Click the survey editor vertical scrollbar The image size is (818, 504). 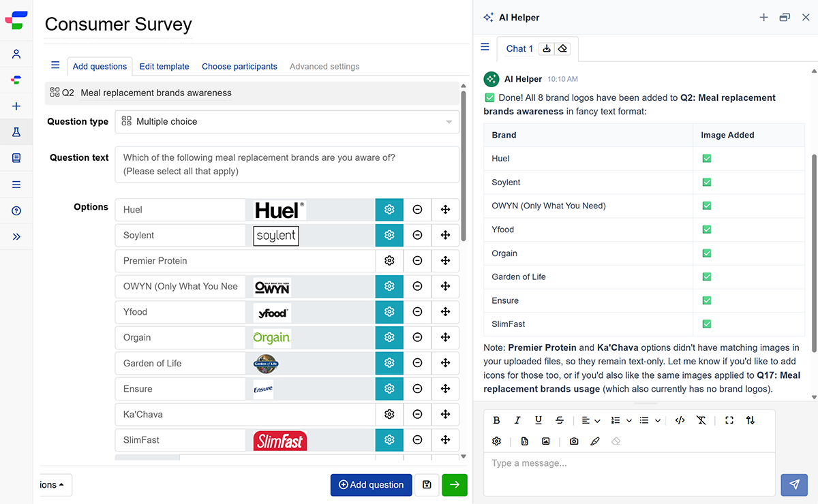[464, 165]
